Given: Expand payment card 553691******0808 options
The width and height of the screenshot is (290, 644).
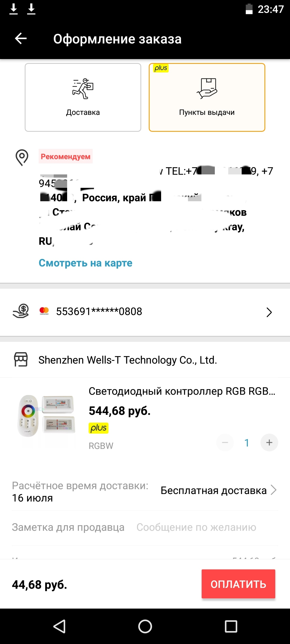Looking at the screenshot, I should tap(145, 312).
